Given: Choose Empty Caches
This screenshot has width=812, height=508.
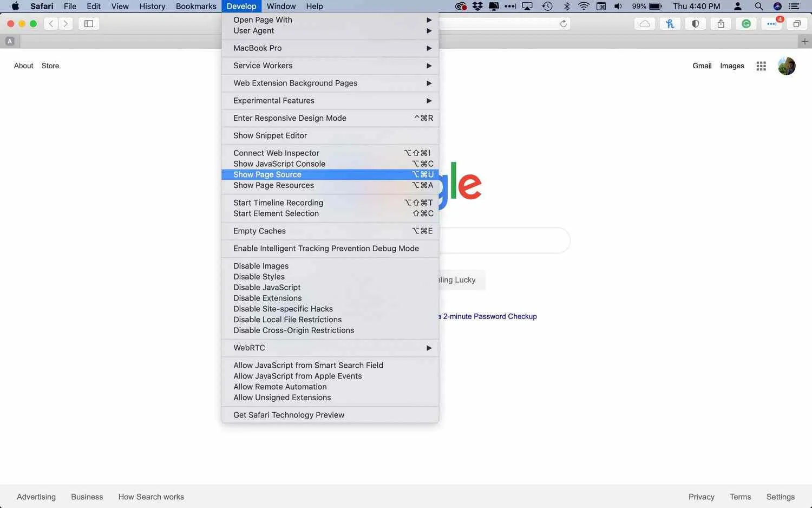Looking at the screenshot, I should tap(330, 231).
